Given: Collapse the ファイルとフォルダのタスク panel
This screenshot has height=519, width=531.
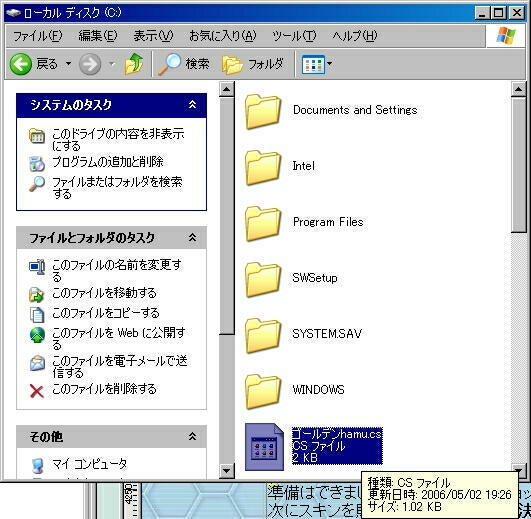Looking at the screenshot, I should pos(192,237).
